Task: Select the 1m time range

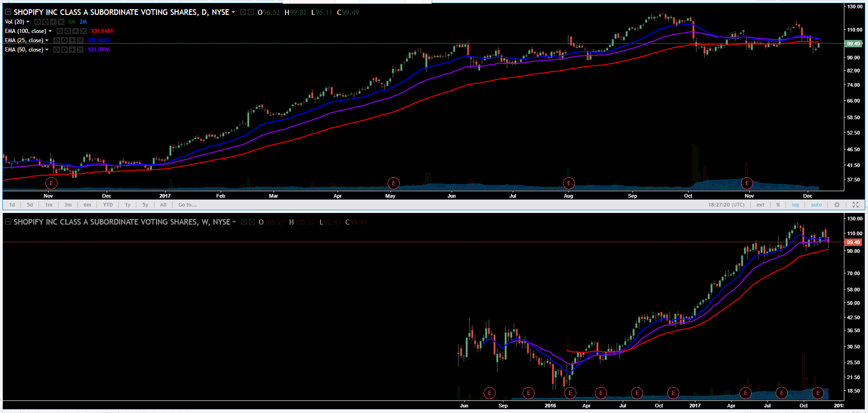Action: (49, 205)
